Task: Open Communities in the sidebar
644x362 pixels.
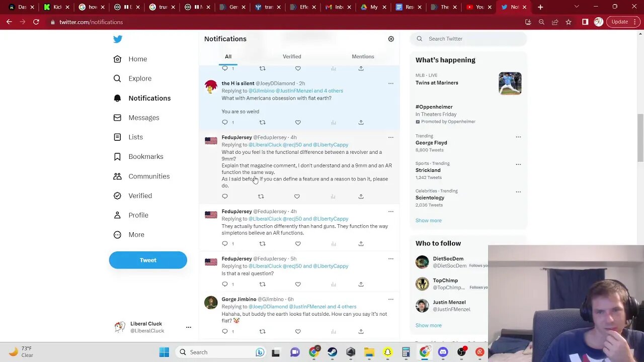Action: click(141, 176)
